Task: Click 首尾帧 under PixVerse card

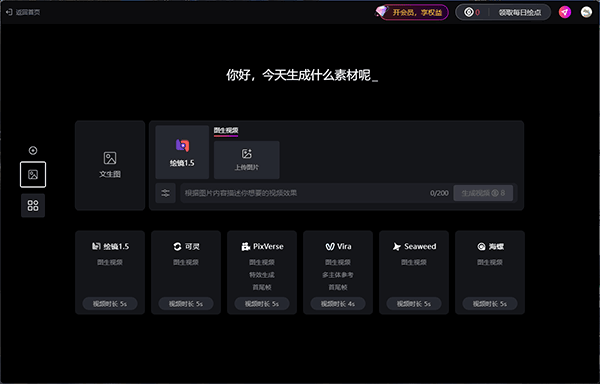Action: pos(262,287)
